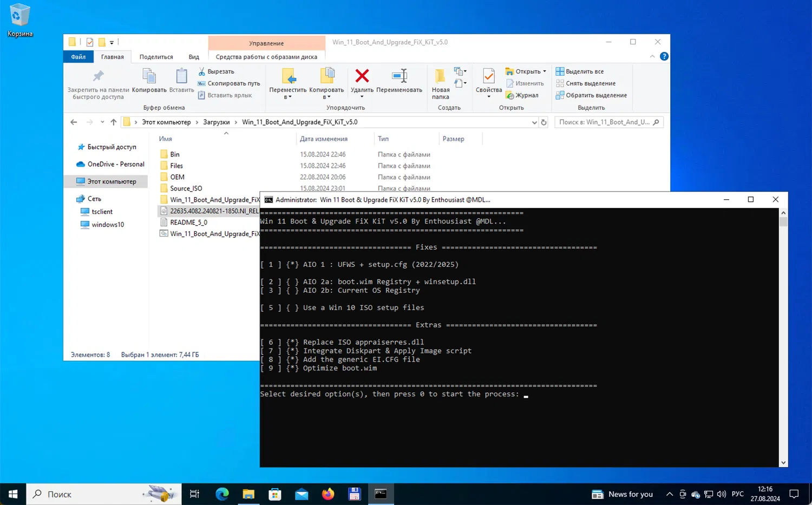
Task: Switch to the Поделиться tab
Action: pos(156,57)
